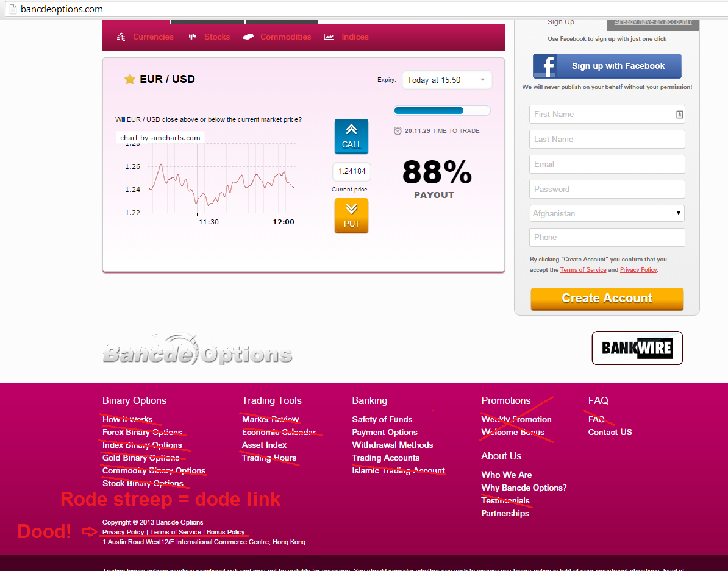Screen dimensions: 728x571
Task: Open the Privacy Policy link in signup form
Action: 638,270
